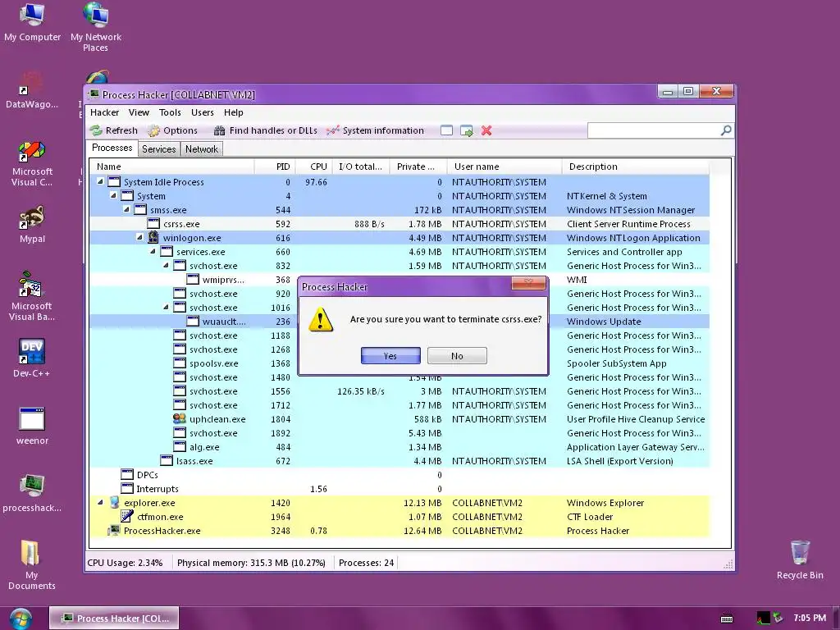
Task: Click the explorer.exe process icon
Action: [x=114, y=503]
